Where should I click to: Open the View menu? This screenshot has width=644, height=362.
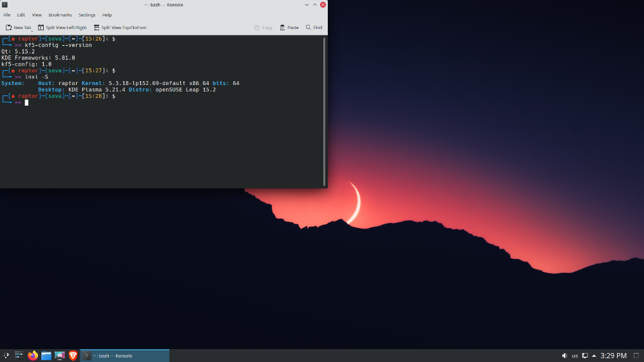click(x=37, y=15)
